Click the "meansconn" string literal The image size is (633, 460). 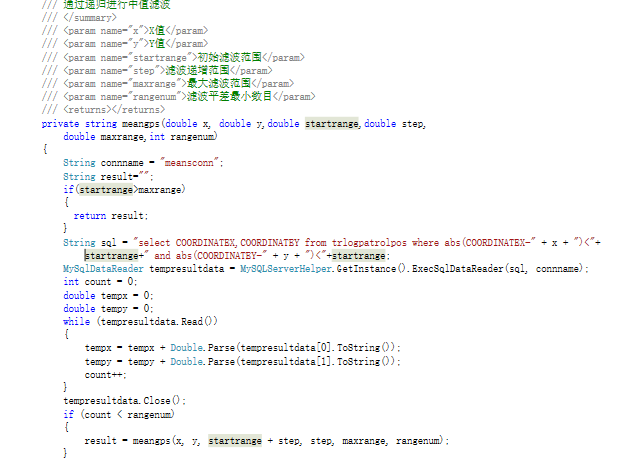pyautogui.click(x=189, y=163)
